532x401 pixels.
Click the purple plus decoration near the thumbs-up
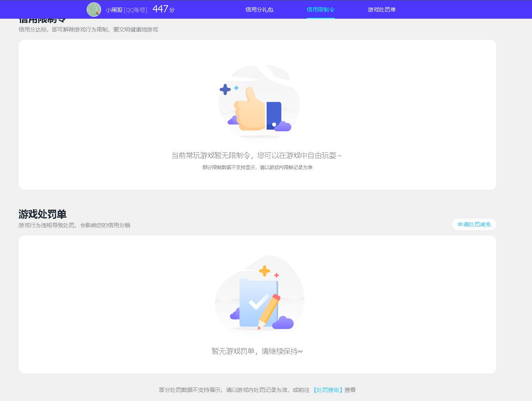pyautogui.click(x=224, y=90)
